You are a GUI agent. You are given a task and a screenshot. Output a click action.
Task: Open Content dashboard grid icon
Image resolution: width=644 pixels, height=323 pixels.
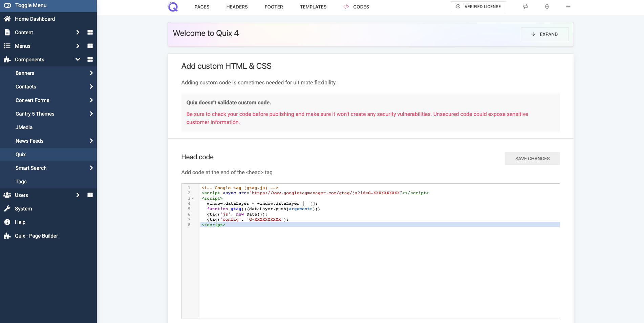90,32
